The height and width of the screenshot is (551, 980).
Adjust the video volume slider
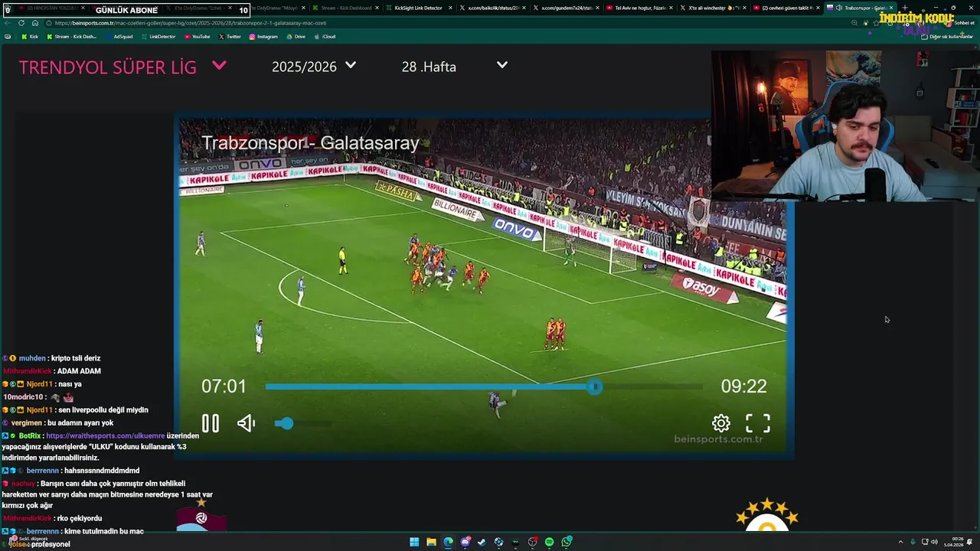pyautogui.click(x=303, y=423)
